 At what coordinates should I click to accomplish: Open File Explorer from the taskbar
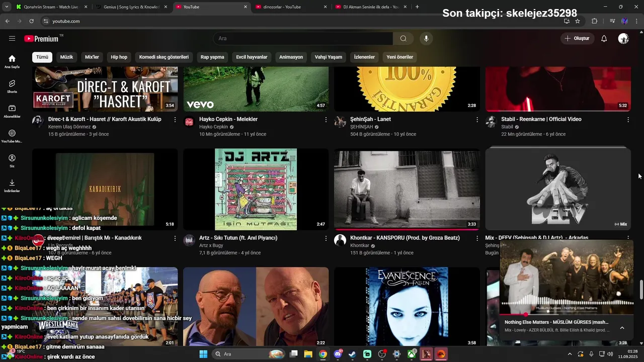[308, 354]
